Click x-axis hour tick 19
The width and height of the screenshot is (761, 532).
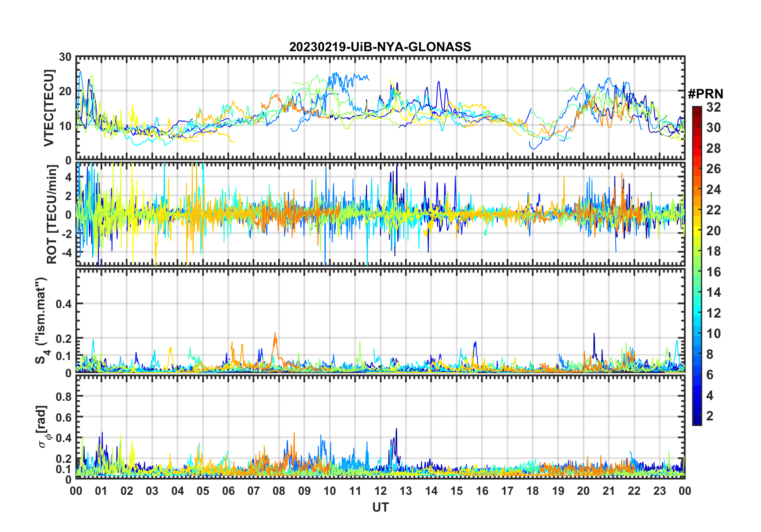point(558,491)
